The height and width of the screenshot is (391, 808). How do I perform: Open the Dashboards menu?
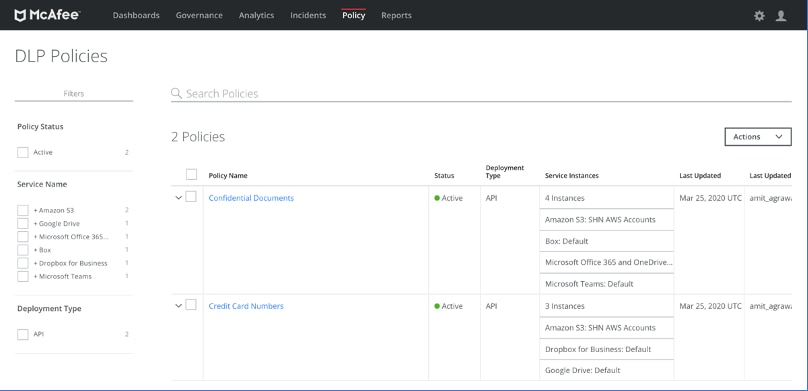click(x=136, y=15)
